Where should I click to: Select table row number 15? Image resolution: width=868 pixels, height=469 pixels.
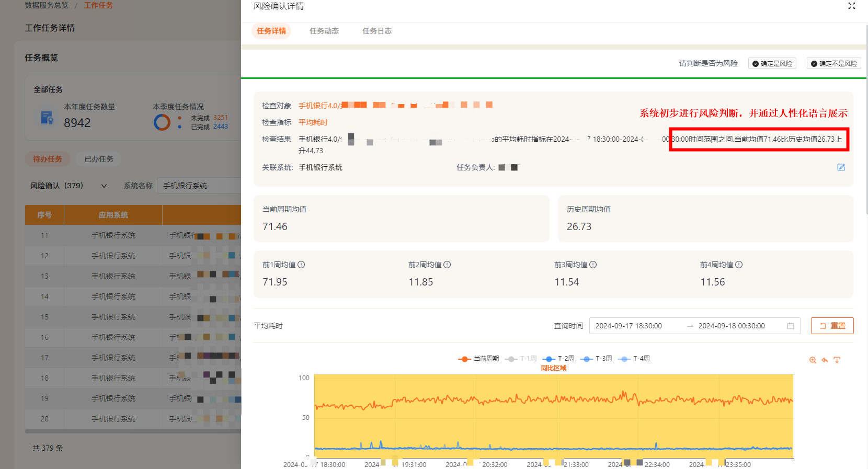point(133,317)
